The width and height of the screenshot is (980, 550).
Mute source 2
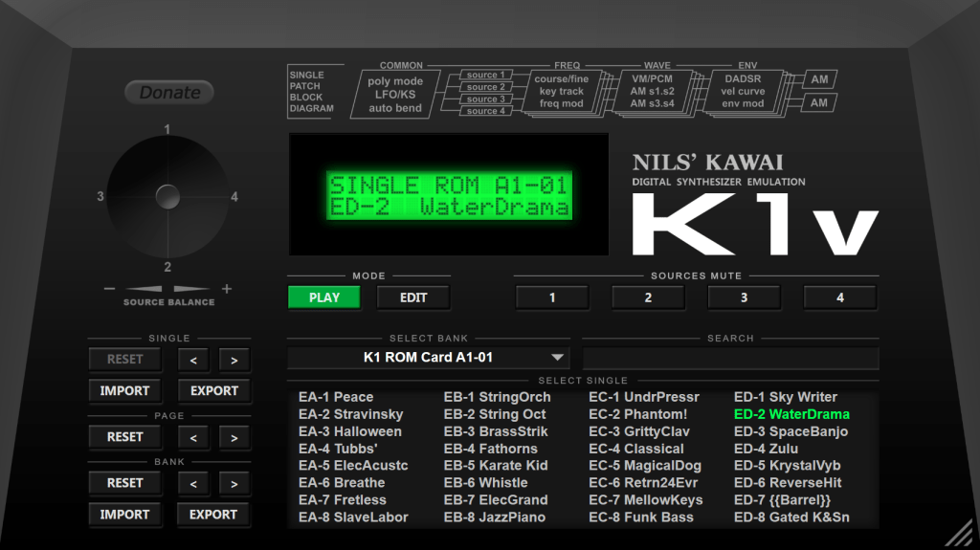coord(648,297)
